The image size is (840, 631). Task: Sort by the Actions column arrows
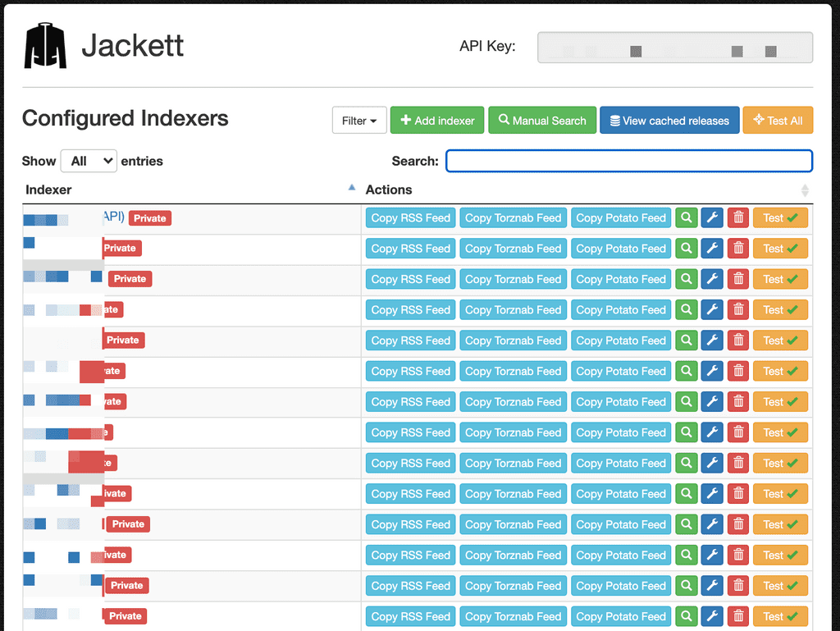(804, 190)
